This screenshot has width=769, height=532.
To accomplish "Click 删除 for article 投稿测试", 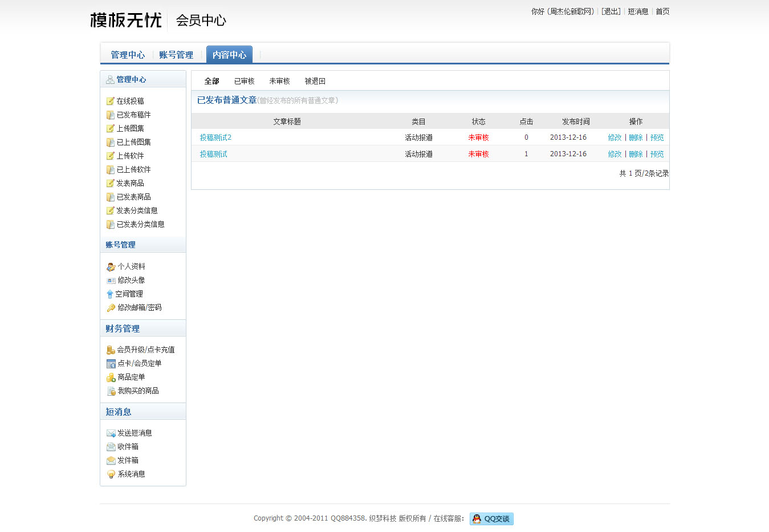I will (636, 154).
